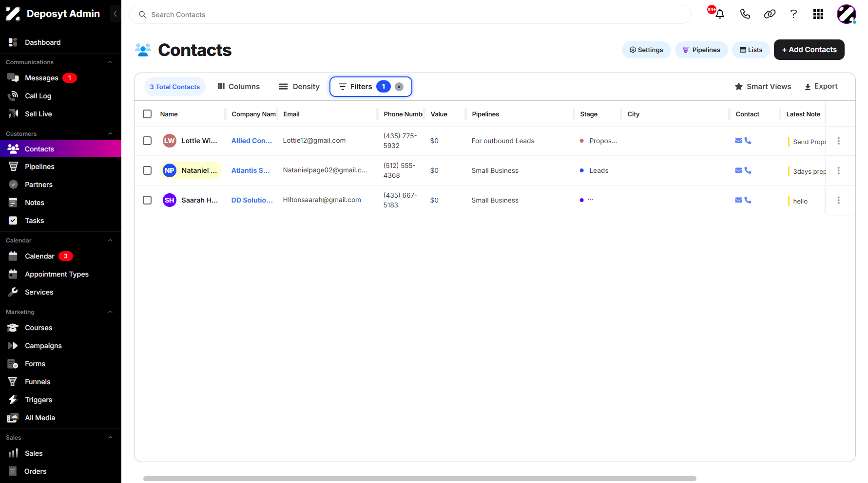Export the contacts list
Image resolution: width=868 pixels, height=483 pixels.
821,86
